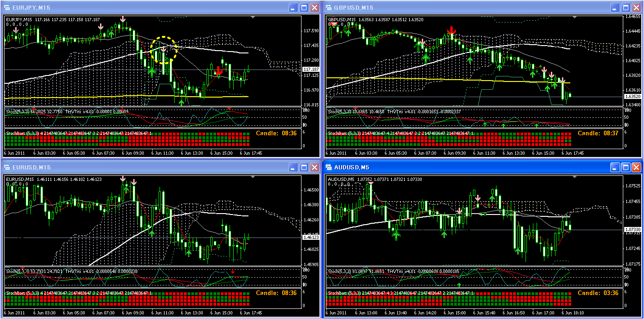
Task: Close the EURUSD,M15 chart window
Action: click(314, 167)
